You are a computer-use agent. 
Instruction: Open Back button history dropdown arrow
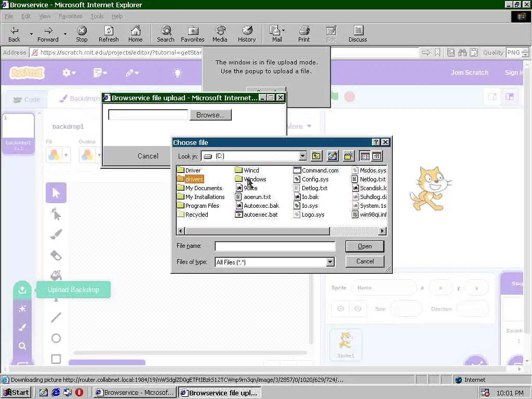[x=31, y=34]
